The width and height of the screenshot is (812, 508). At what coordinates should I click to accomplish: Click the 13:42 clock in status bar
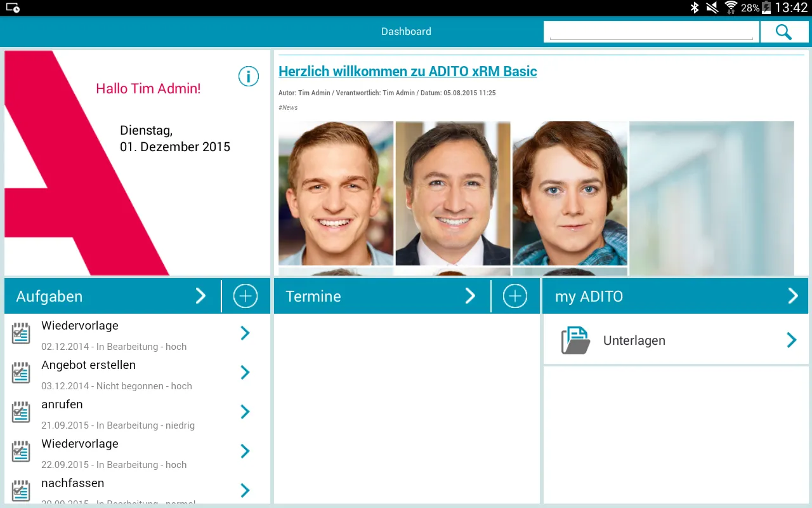tap(791, 8)
